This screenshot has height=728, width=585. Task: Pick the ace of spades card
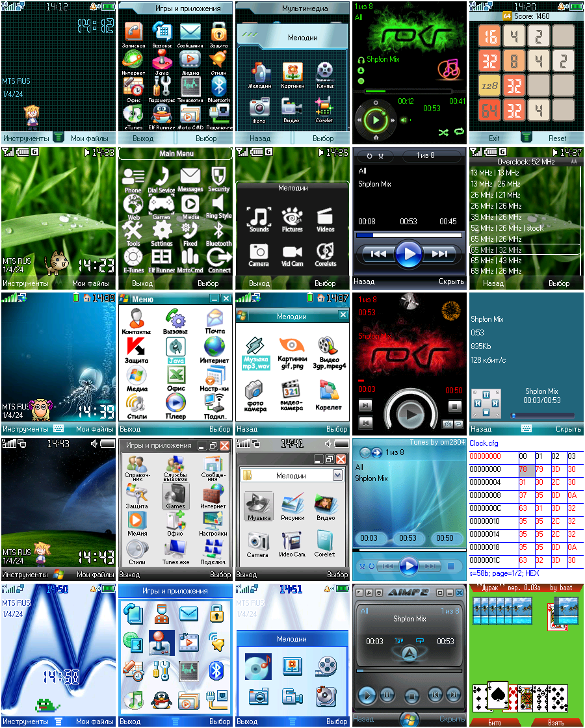click(497, 695)
